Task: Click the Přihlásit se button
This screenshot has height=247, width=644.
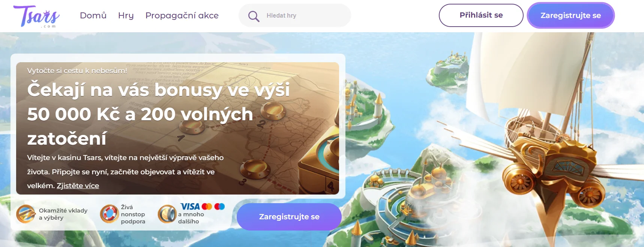Action: pyautogui.click(x=481, y=15)
